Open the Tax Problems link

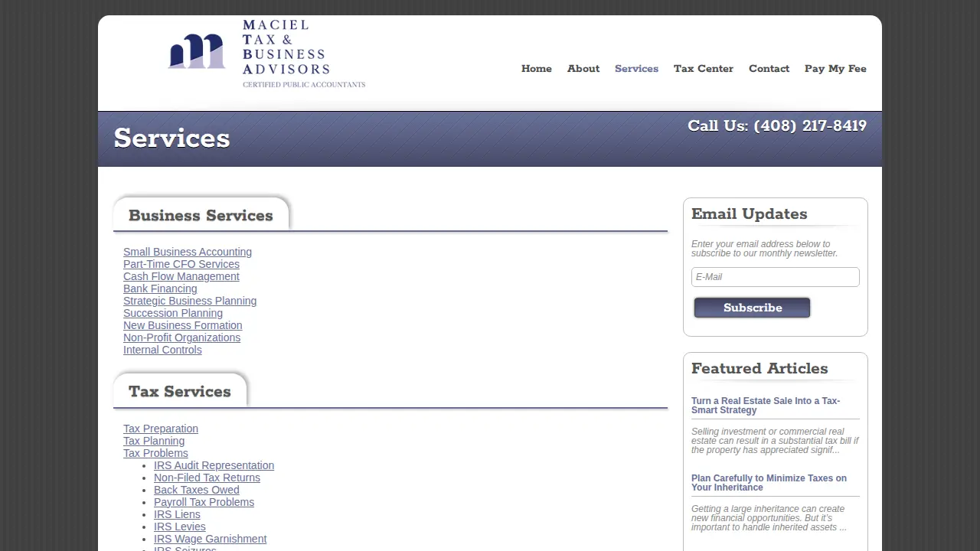pos(155,453)
